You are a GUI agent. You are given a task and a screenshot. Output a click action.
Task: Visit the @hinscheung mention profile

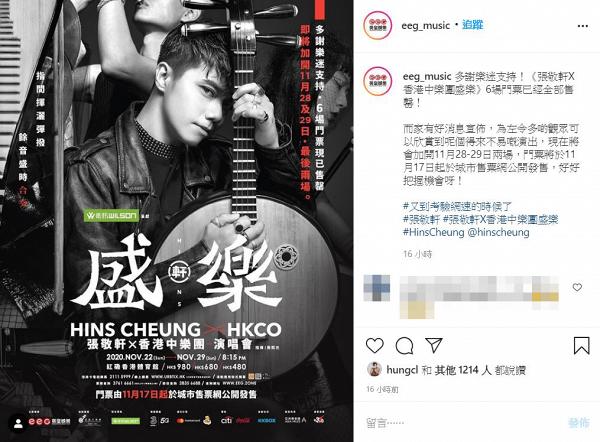498,232
